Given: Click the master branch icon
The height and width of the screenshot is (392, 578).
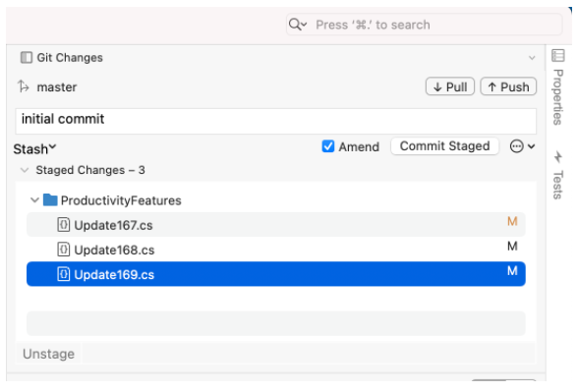Looking at the screenshot, I should (24, 86).
